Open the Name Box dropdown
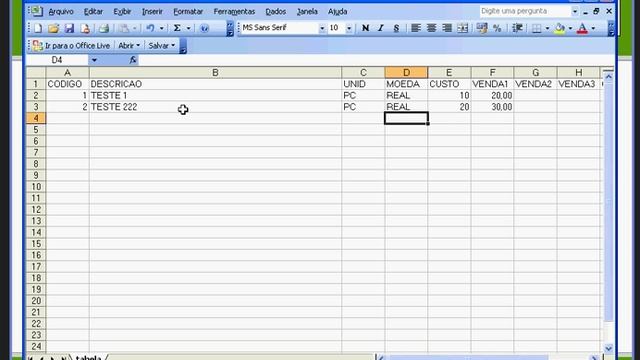The image size is (640, 360). pos(94,60)
